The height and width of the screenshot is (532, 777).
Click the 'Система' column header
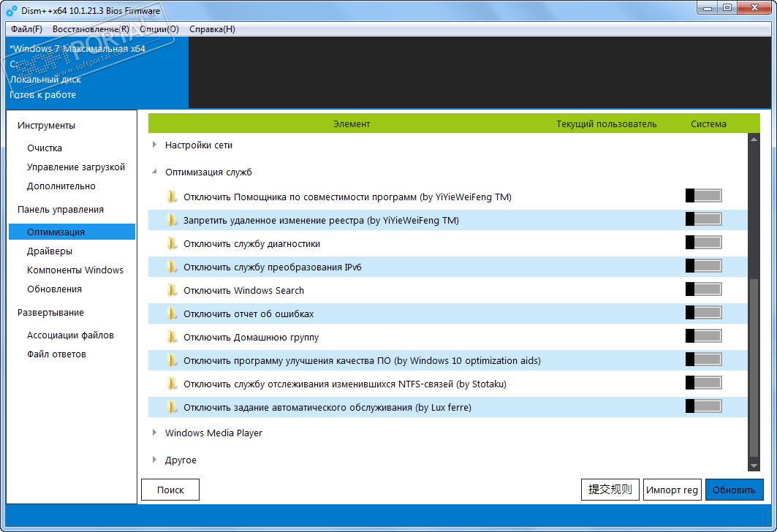(x=708, y=123)
